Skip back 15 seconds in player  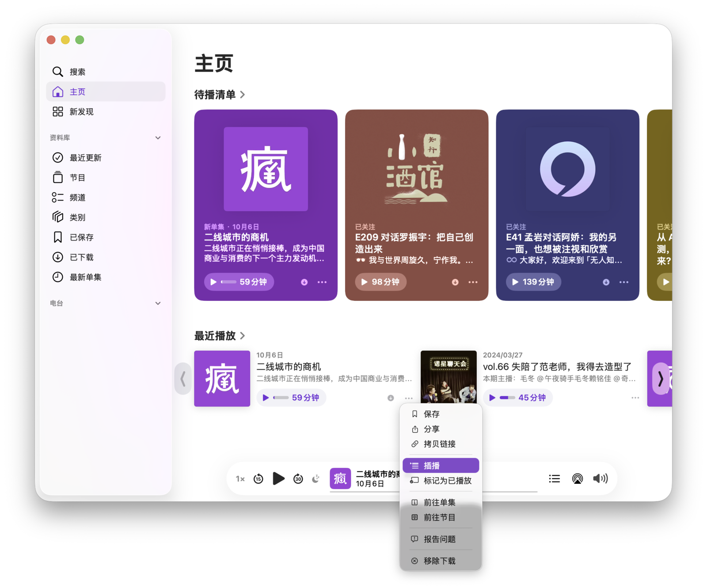(258, 479)
